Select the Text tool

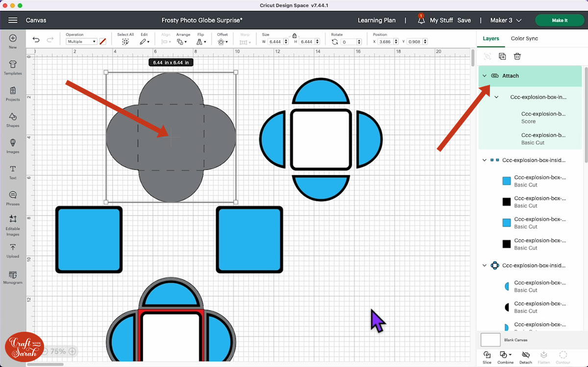13,172
